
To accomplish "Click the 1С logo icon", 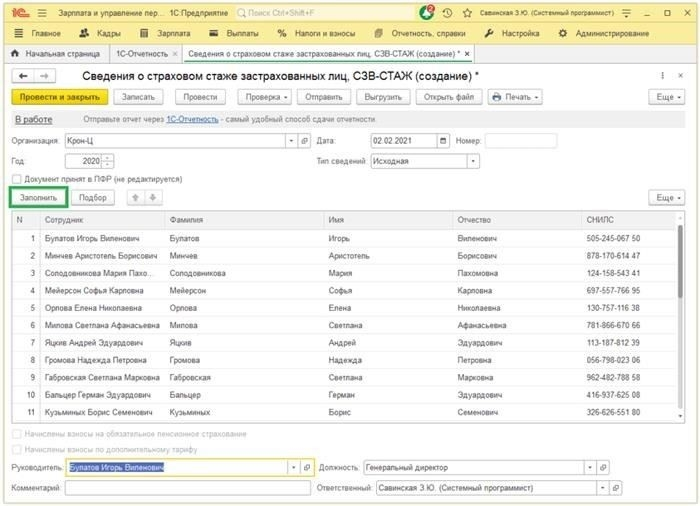I will 20,13.
